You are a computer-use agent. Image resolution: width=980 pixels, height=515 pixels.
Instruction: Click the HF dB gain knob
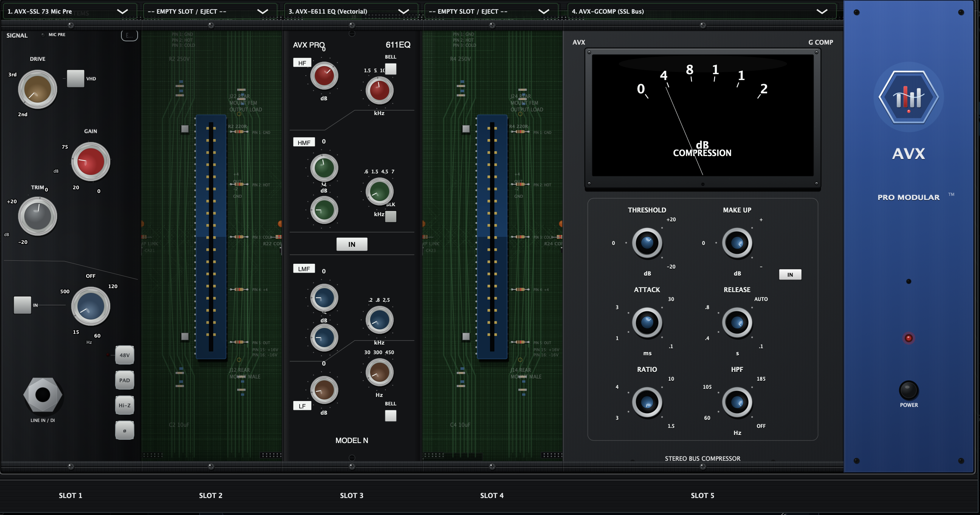pos(324,76)
